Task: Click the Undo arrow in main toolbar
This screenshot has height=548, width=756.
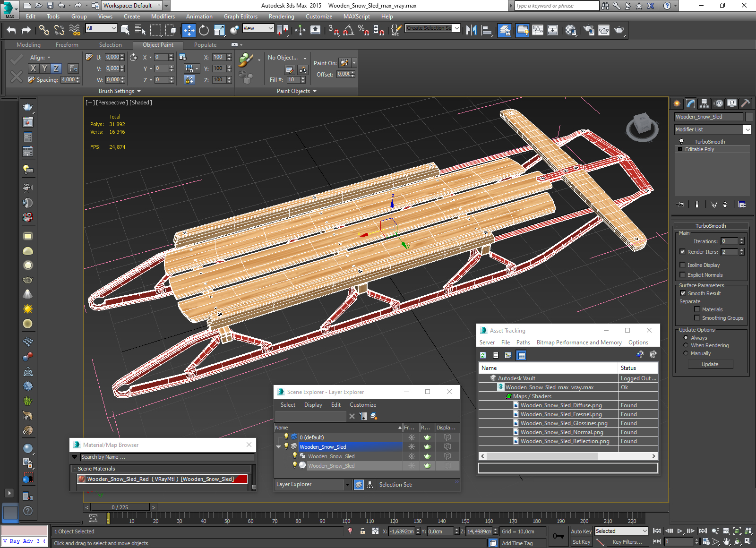Action: [x=11, y=30]
